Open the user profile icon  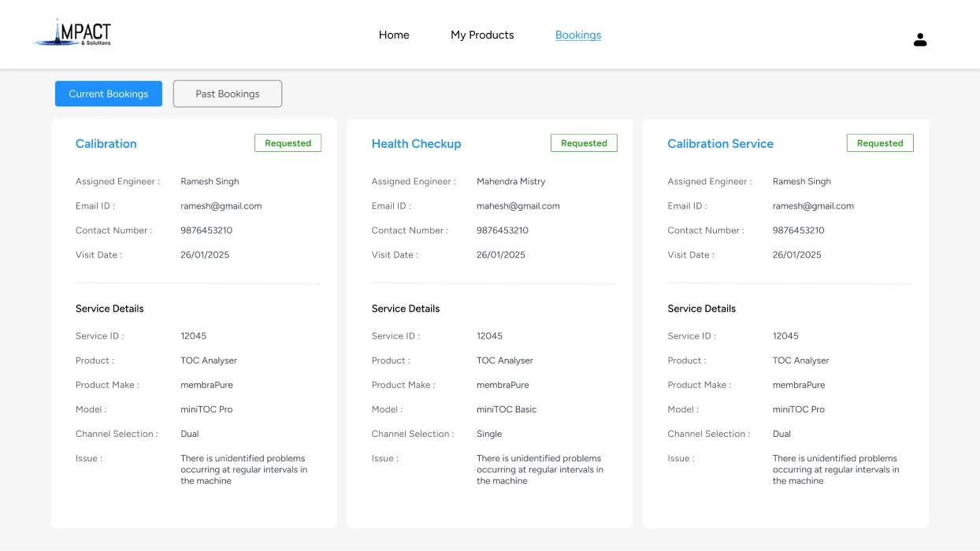point(920,39)
